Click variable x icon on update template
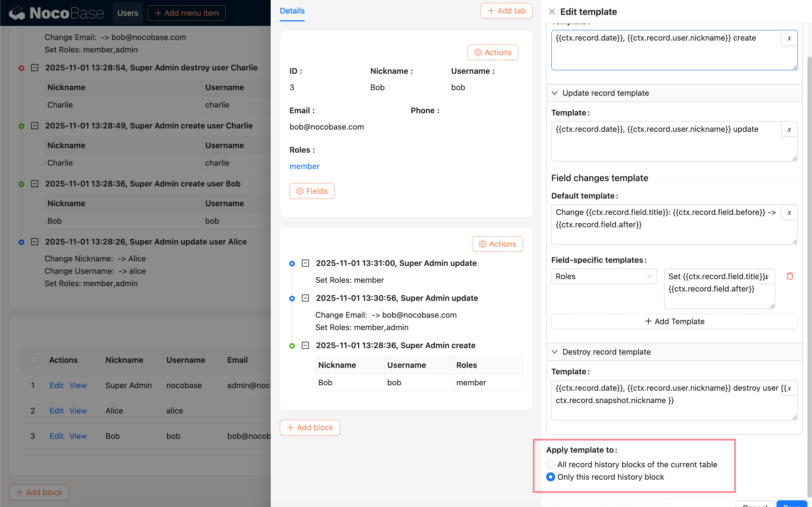This screenshot has width=812, height=507. 789,130
